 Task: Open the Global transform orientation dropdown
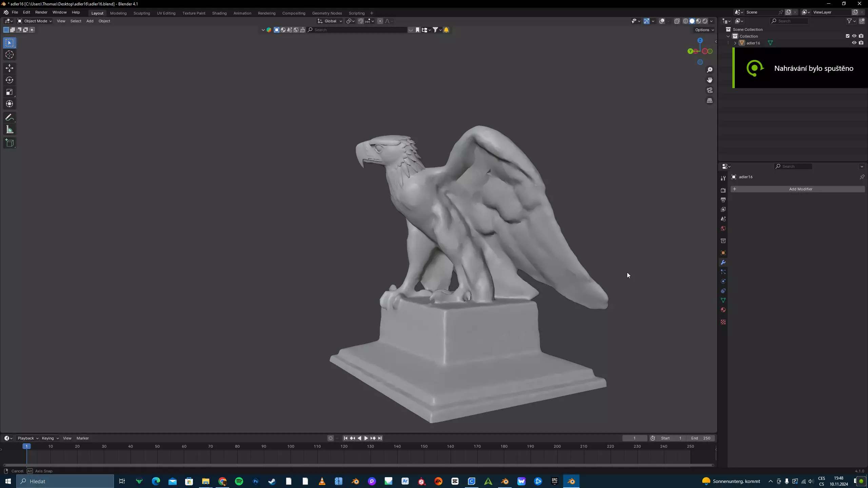coord(330,21)
